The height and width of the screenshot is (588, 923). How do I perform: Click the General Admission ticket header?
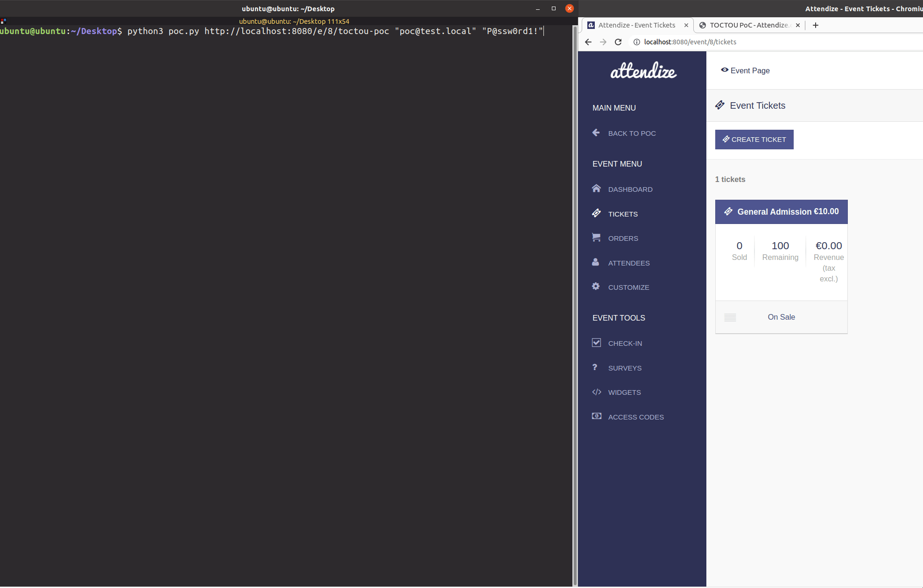pyautogui.click(x=781, y=212)
